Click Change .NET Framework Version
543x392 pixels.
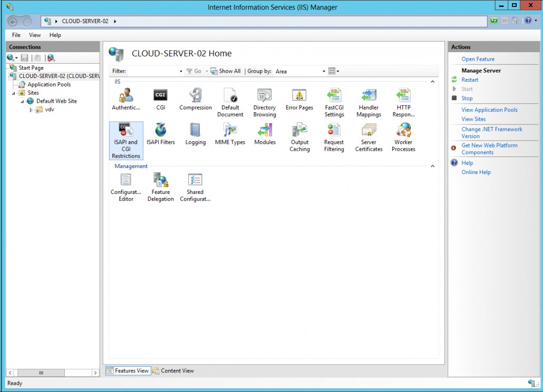click(x=492, y=133)
